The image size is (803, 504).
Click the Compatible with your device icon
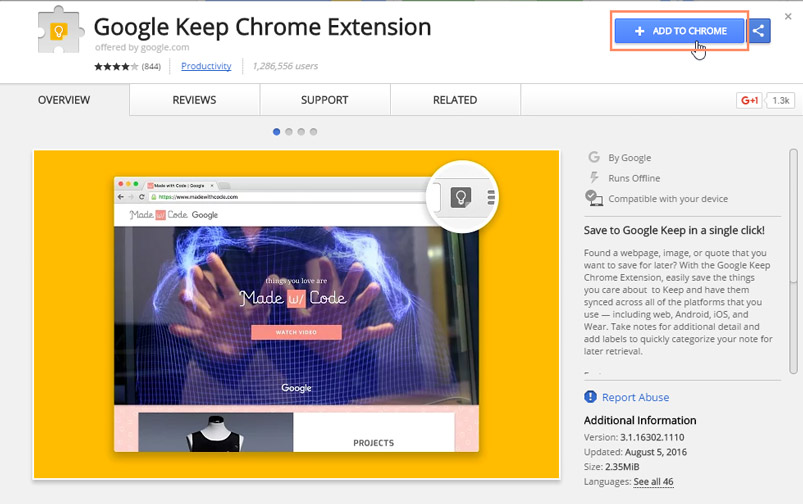(x=594, y=198)
